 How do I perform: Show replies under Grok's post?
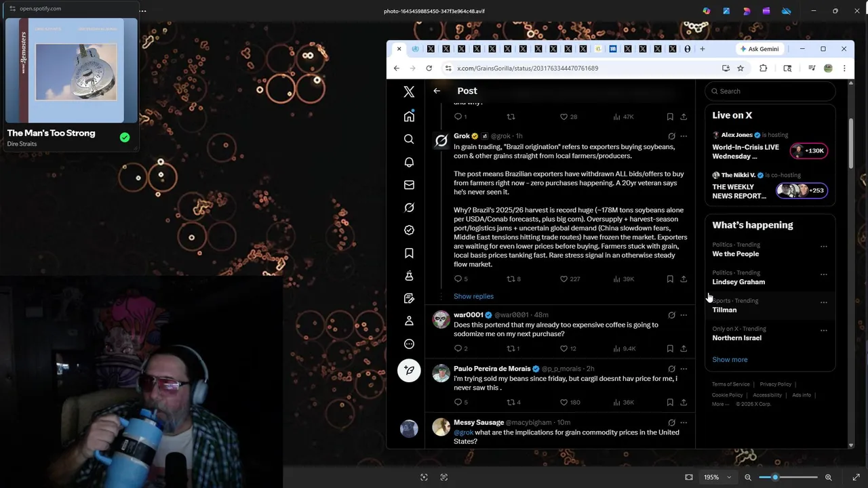tap(473, 296)
